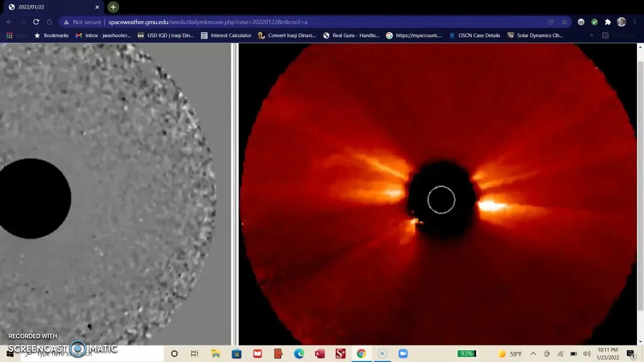The image size is (644, 362).
Task: Open the green checkmark extension
Action: point(594,22)
